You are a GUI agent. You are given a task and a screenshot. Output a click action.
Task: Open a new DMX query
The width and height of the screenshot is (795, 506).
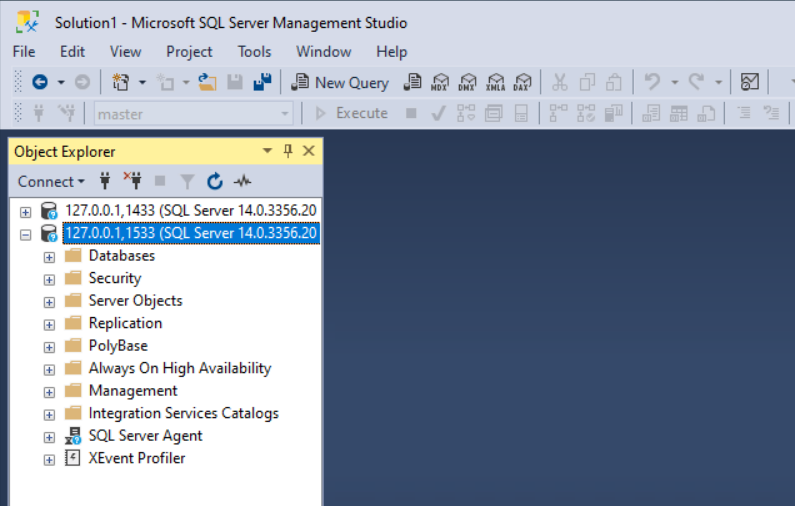[x=467, y=82]
